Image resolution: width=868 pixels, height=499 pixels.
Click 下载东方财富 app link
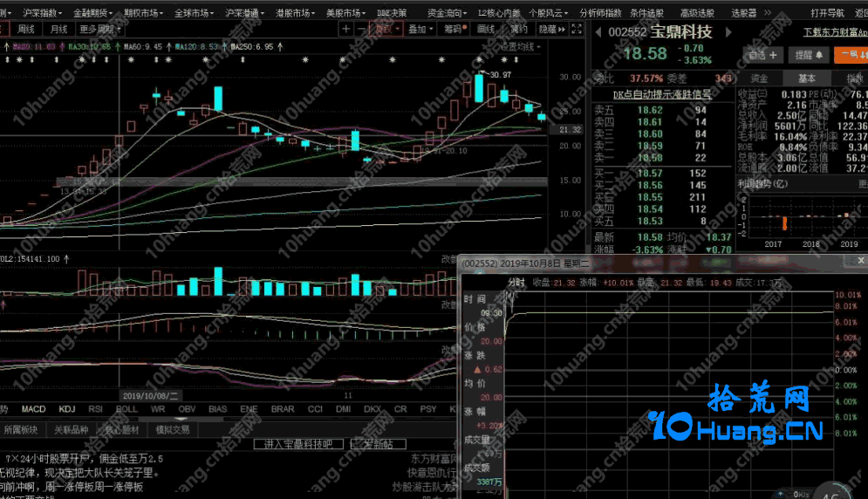pos(836,32)
